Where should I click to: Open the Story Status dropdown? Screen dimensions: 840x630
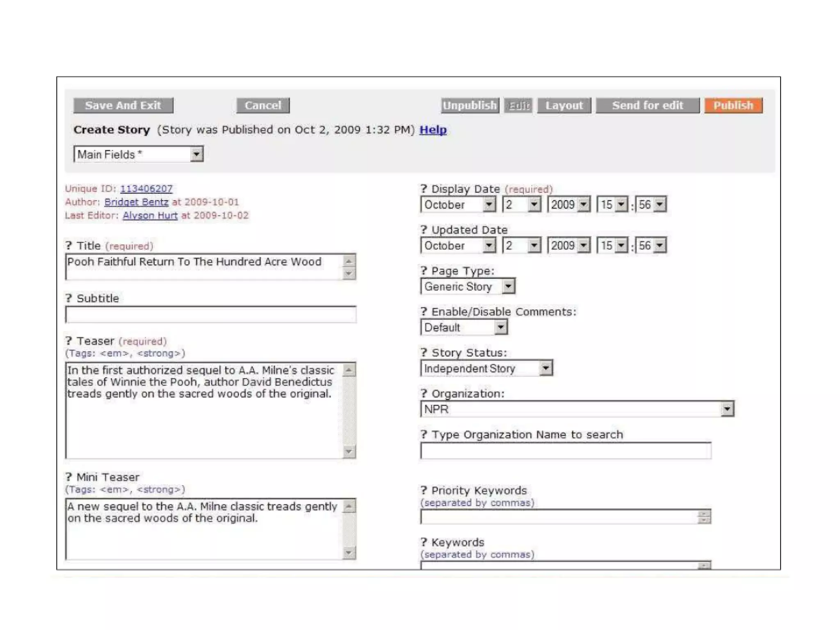[x=487, y=368]
